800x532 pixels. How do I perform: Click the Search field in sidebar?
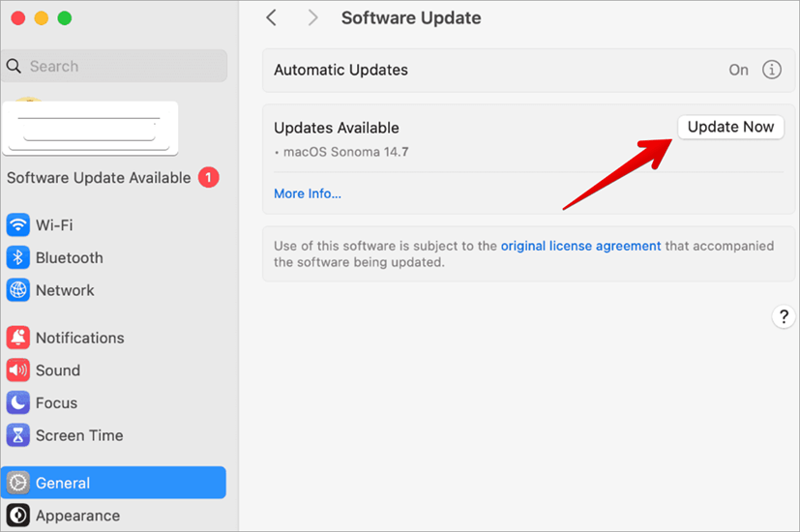coord(114,66)
